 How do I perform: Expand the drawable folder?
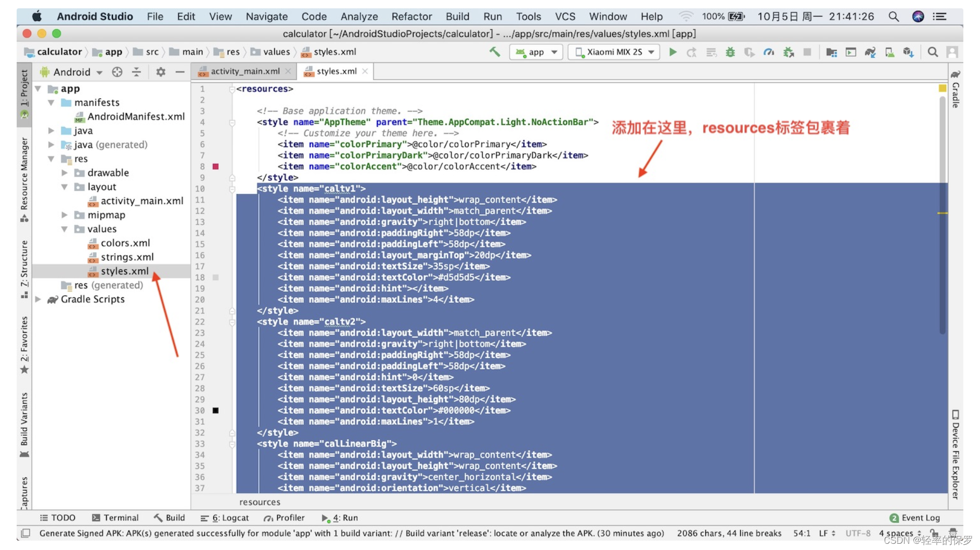(65, 173)
